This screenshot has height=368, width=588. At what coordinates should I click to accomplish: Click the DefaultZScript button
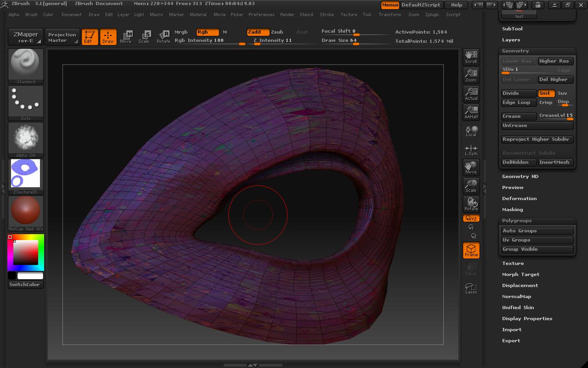click(x=421, y=5)
